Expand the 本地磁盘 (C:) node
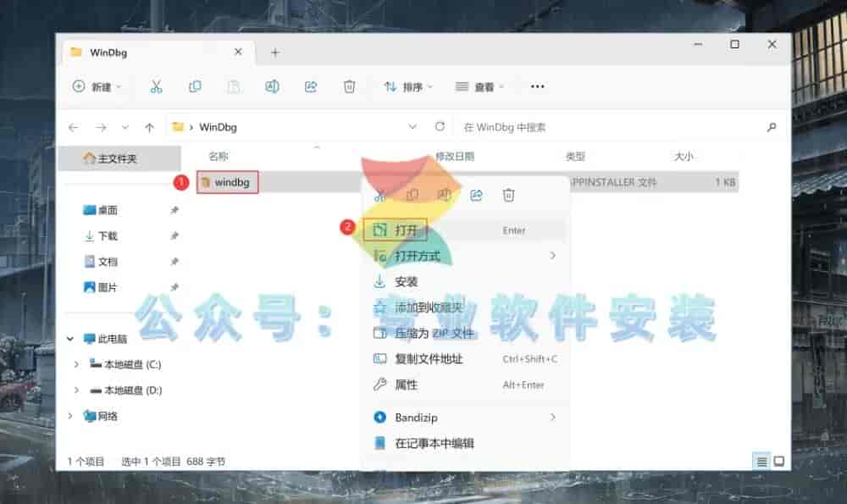 76,364
